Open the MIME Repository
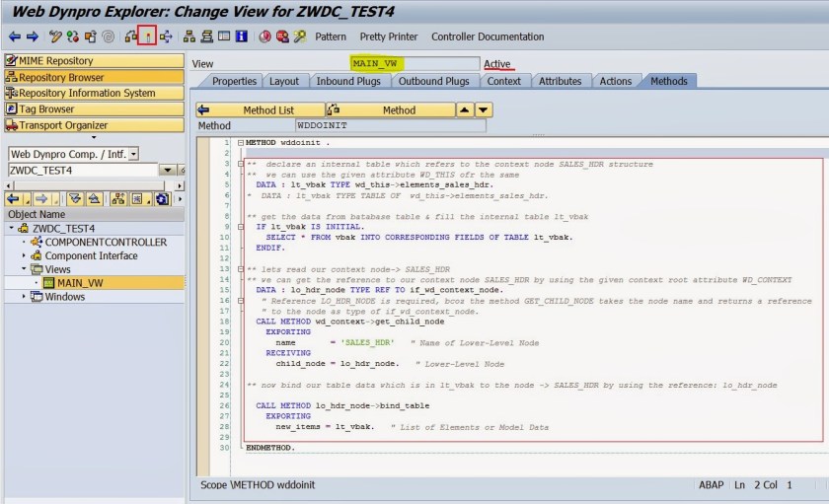Image resolution: width=829 pixels, height=504 pixels. click(x=94, y=61)
